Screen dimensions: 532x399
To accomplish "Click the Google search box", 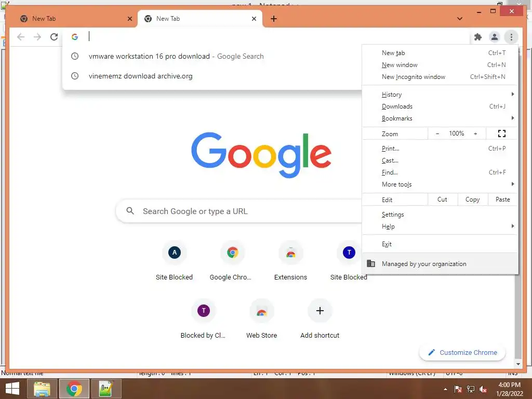I will (239, 211).
